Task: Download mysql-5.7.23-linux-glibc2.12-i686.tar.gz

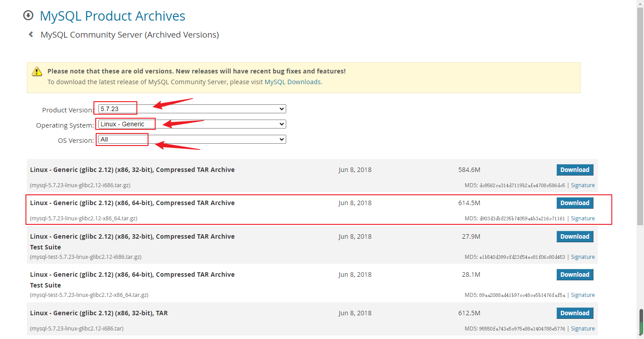Action: coord(575,170)
